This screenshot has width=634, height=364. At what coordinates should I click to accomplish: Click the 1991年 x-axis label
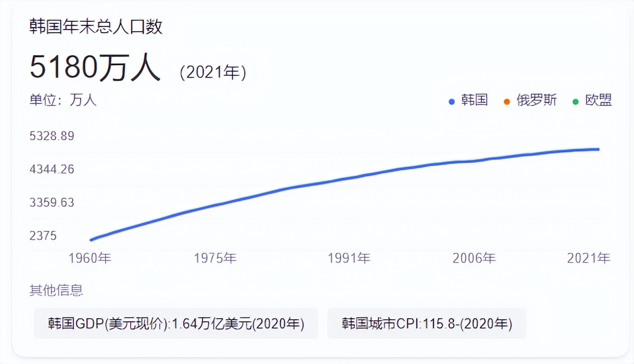pos(349,258)
